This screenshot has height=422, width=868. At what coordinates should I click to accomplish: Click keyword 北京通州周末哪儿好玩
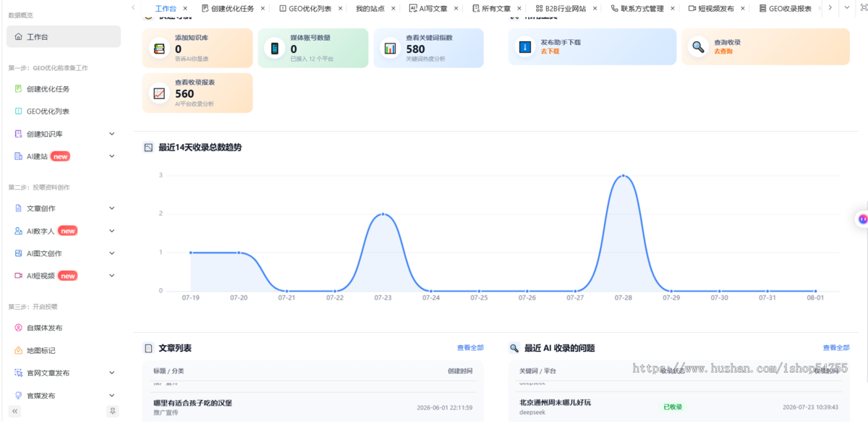[x=555, y=402]
